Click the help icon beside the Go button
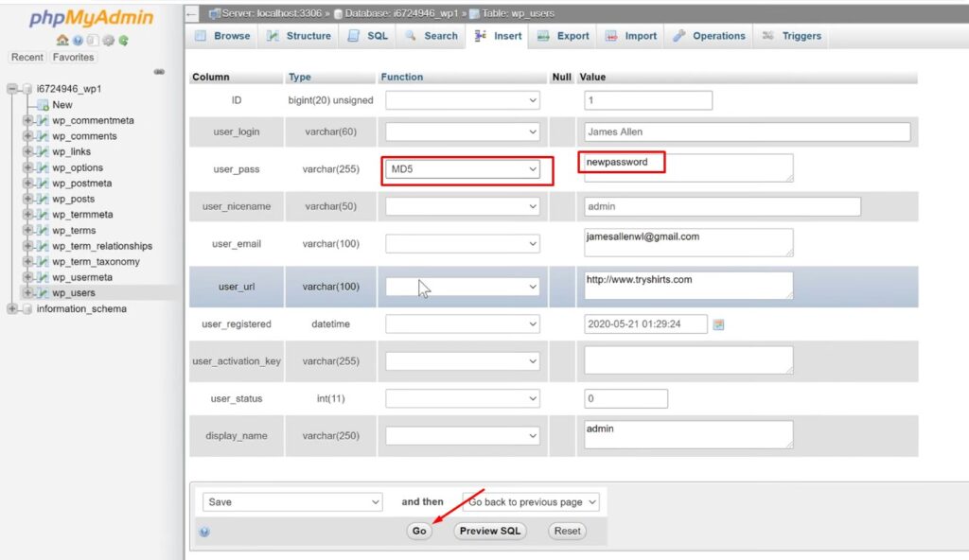Viewport: 969px width, 560px height. (x=204, y=531)
